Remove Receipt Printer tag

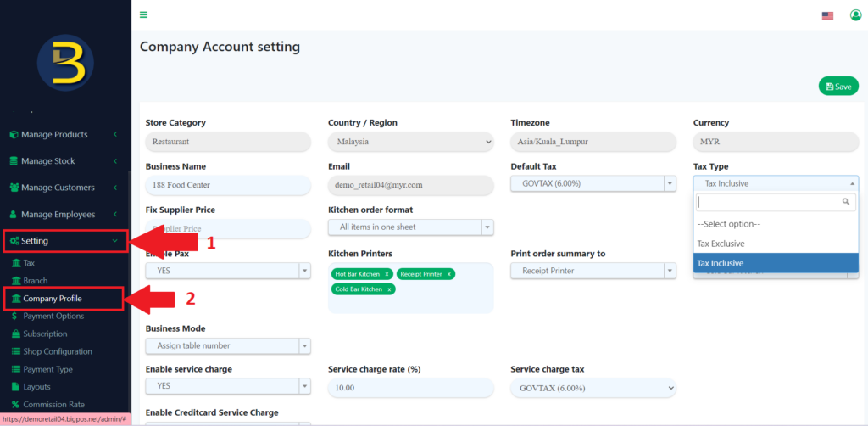tap(449, 274)
